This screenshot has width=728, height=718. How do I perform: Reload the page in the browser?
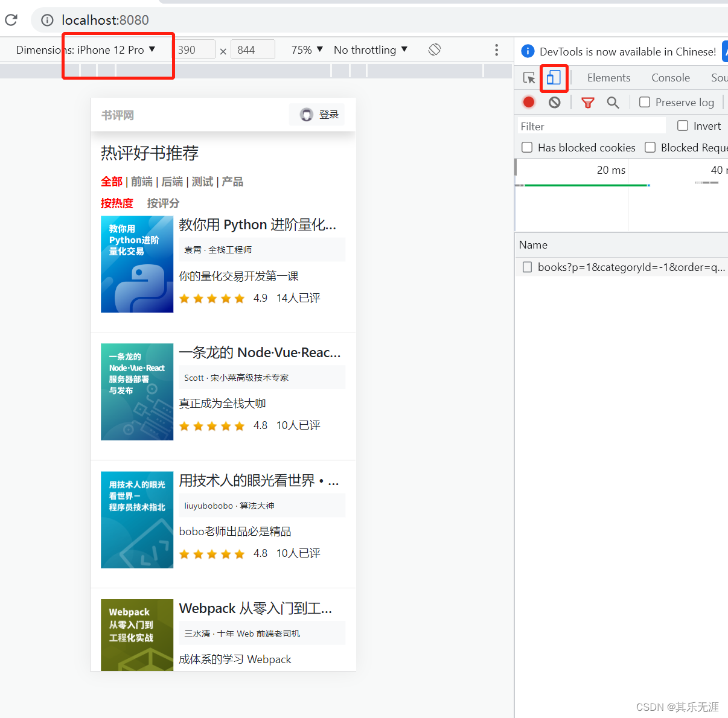point(11,19)
